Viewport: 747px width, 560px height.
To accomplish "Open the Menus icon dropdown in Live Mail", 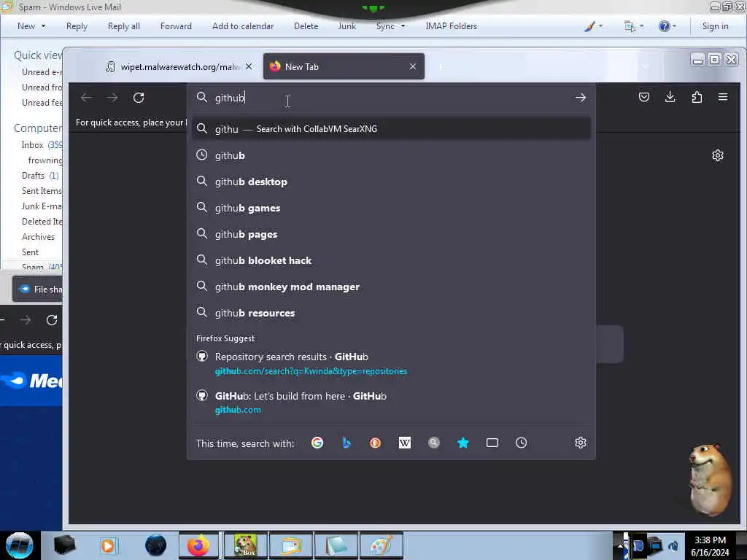I will click(634, 26).
